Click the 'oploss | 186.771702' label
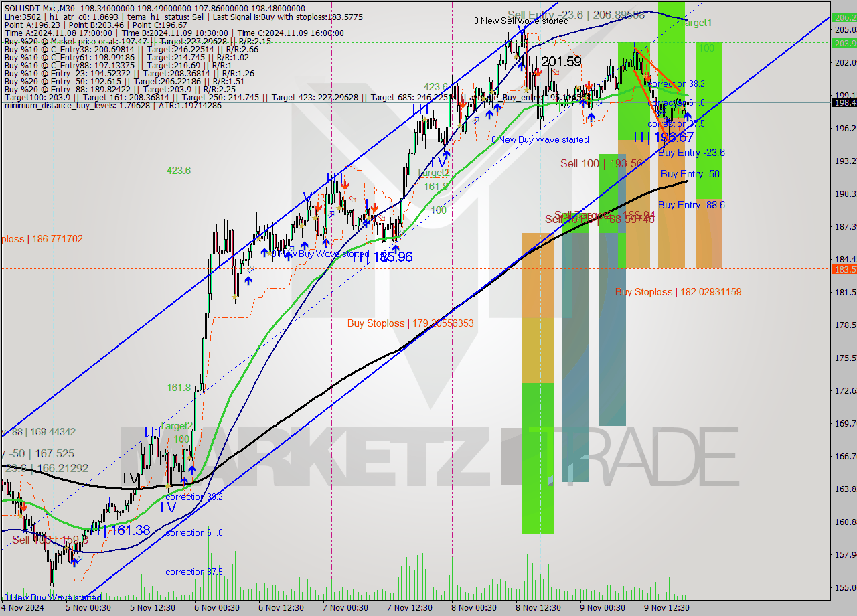Image resolution: width=857 pixels, height=616 pixels. (x=42, y=239)
